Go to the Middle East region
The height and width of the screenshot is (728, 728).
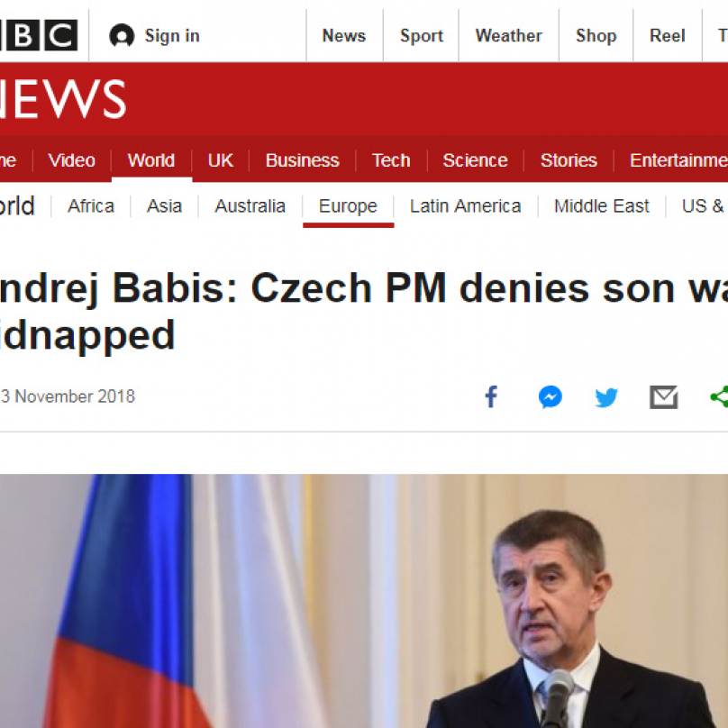click(x=601, y=206)
